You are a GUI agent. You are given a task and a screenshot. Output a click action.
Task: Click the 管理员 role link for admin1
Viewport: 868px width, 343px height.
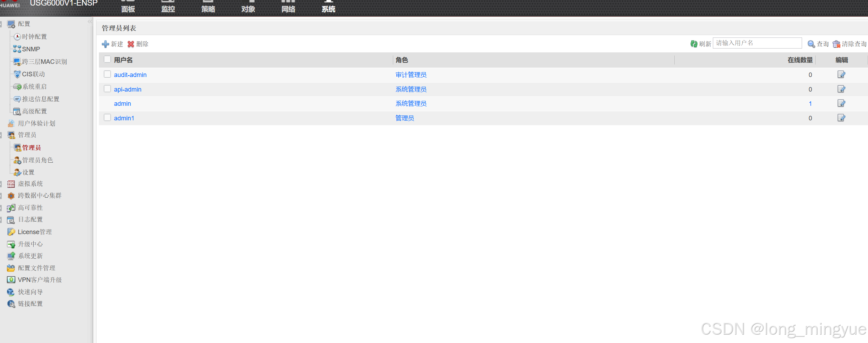coord(405,118)
